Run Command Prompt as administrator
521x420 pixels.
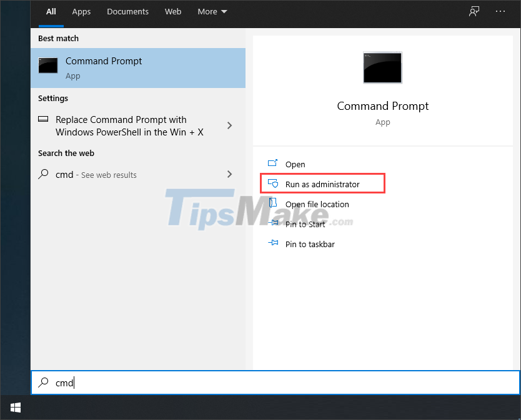point(322,183)
